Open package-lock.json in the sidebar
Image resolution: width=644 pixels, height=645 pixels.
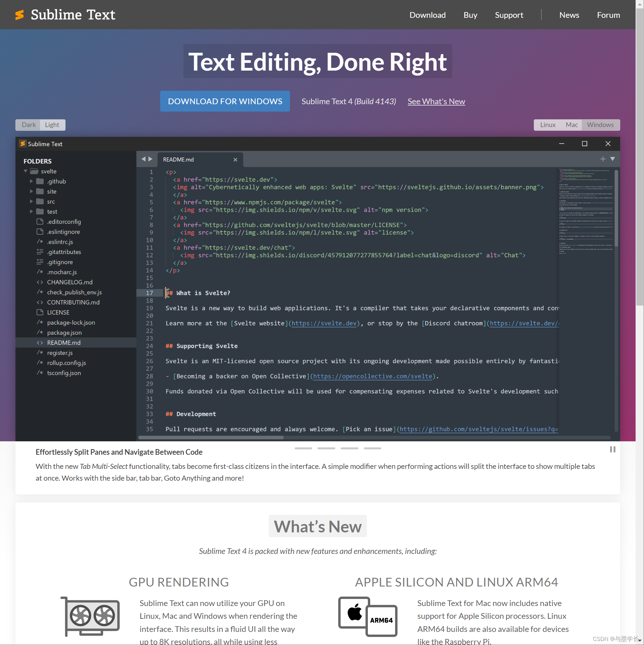(x=71, y=322)
